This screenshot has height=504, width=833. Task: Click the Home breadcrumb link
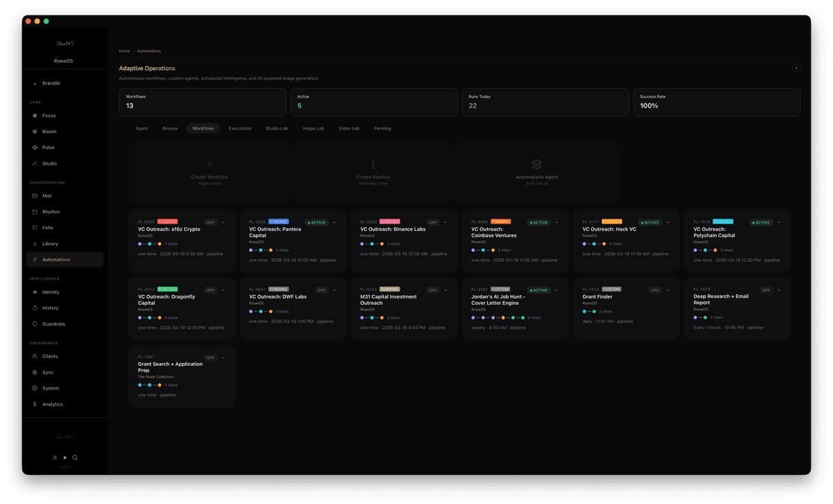[124, 51]
